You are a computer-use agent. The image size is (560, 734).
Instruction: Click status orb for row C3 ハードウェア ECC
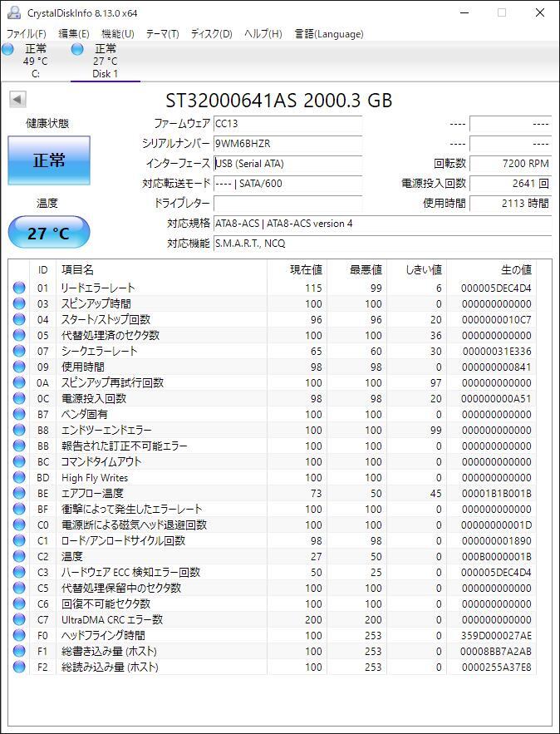click(x=19, y=572)
